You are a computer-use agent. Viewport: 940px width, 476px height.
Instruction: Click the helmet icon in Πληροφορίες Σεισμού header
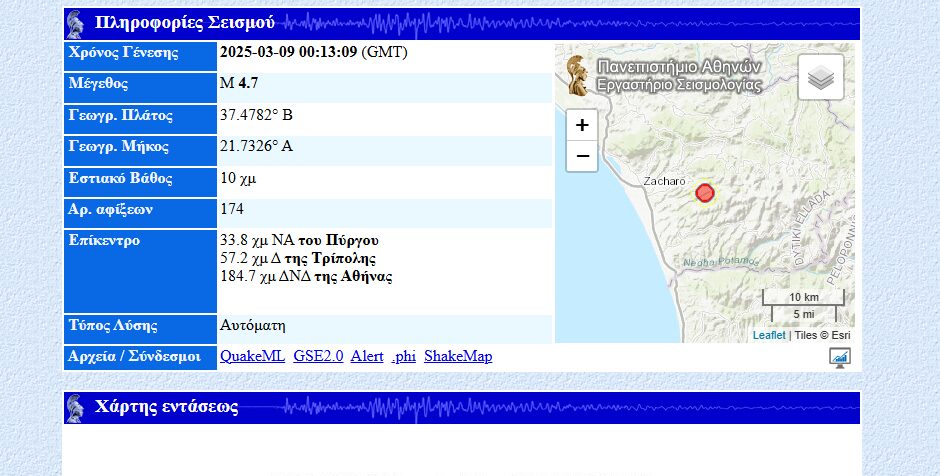click(x=75, y=24)
